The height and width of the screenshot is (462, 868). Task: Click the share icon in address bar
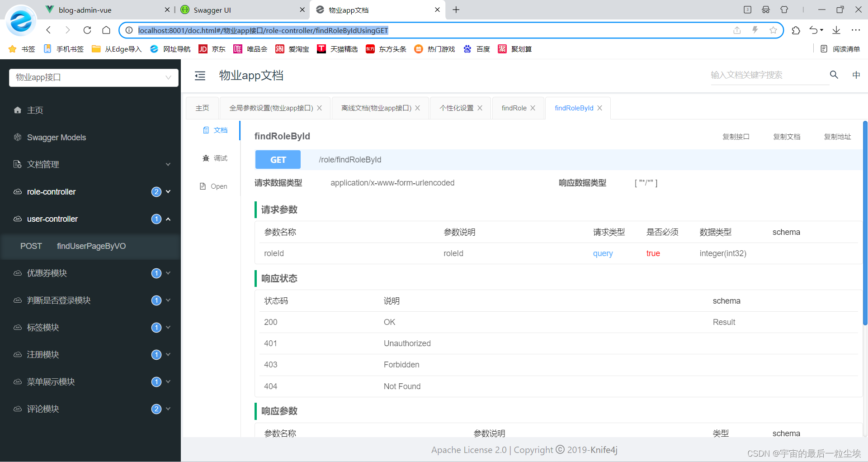737,30
